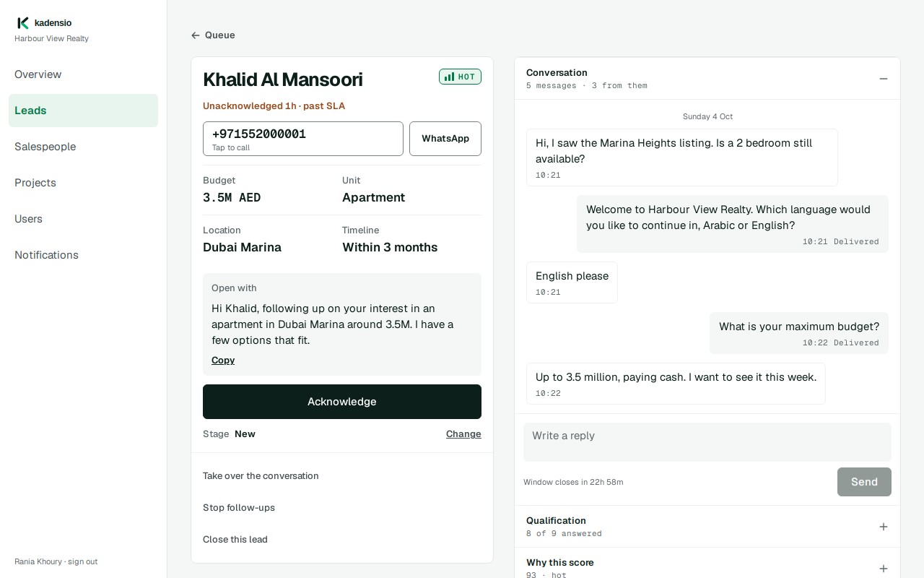Stop follow-ups for this lead
Viewport: 924px width, 578px height.
click(x=239, y=508)
